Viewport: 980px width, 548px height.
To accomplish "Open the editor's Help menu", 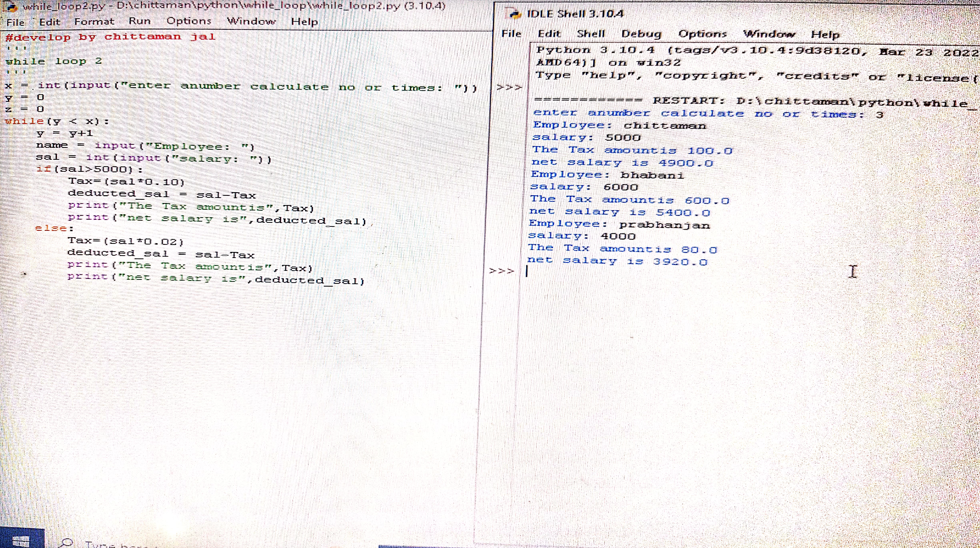I will [304, 22].
